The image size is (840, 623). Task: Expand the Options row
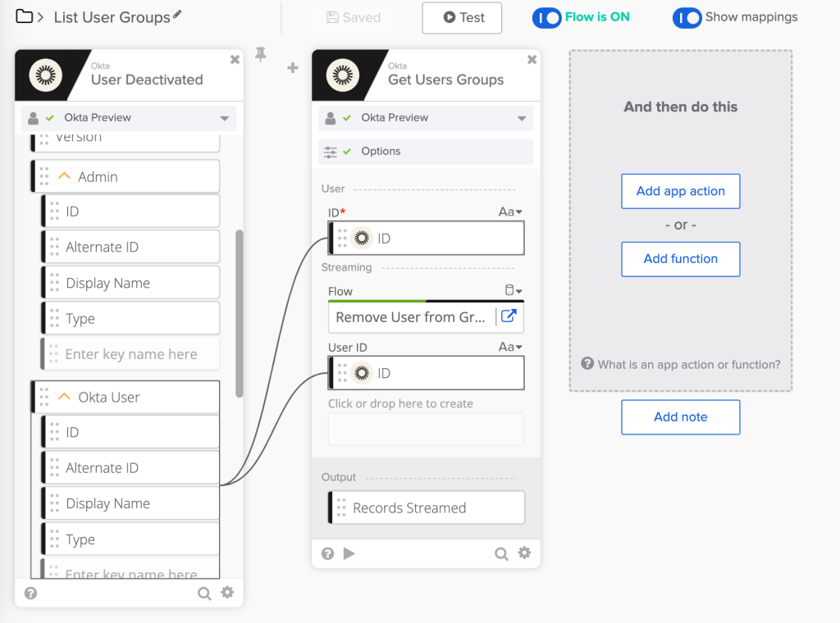(x=426, y=152)
